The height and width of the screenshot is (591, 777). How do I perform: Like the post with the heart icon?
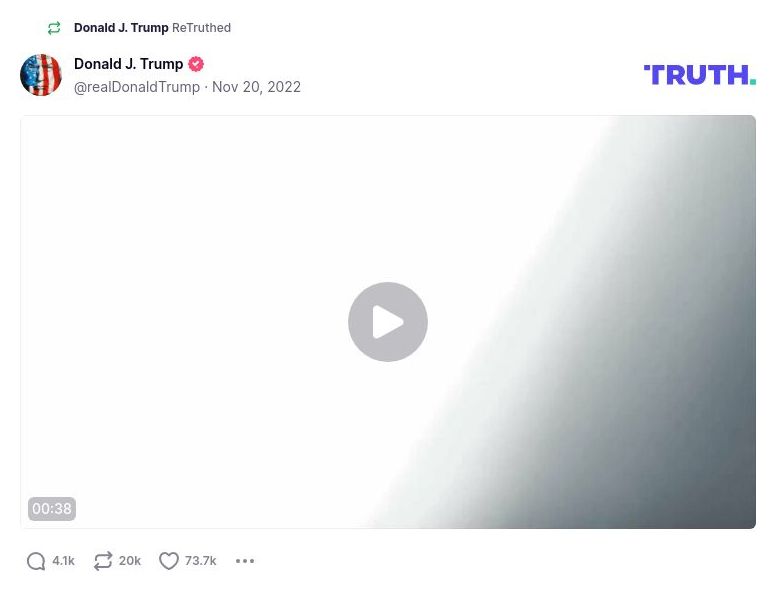coord(168,561)
